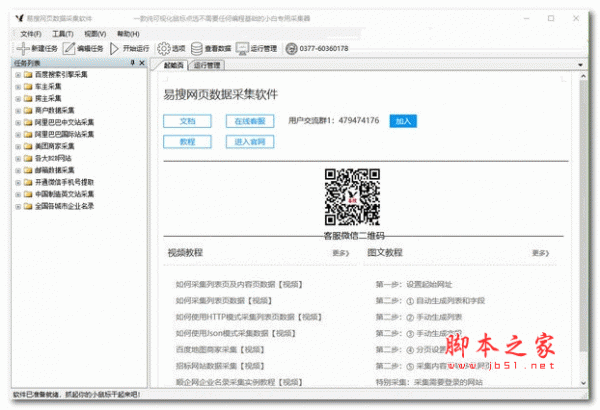Switch to the 起始页 tab
Image resolution: width=600 pixels, height=410 pixels.
tap(173, 65)
